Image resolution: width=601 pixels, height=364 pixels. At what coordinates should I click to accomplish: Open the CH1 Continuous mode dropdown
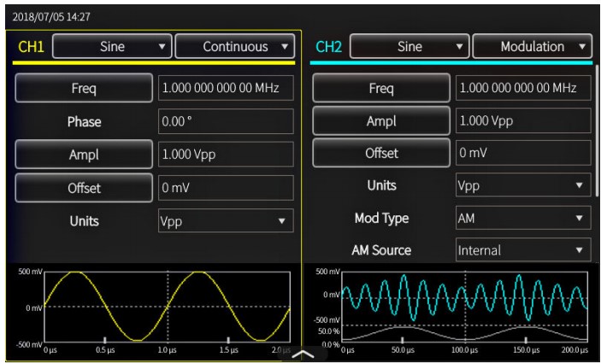[235, 46]
